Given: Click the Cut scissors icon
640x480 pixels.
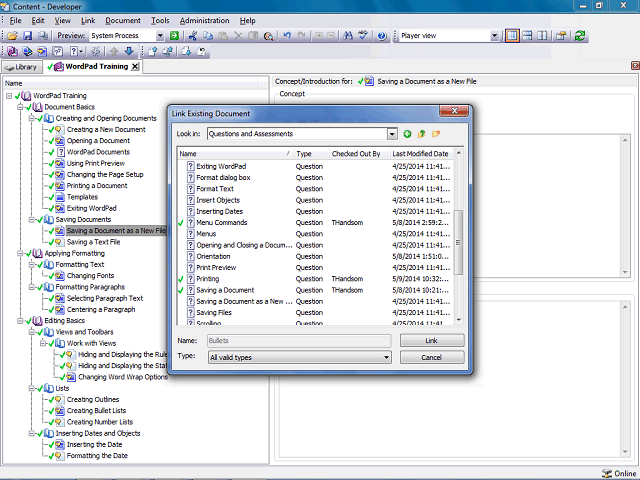Looking at the screenshot, I should [193, 36].
